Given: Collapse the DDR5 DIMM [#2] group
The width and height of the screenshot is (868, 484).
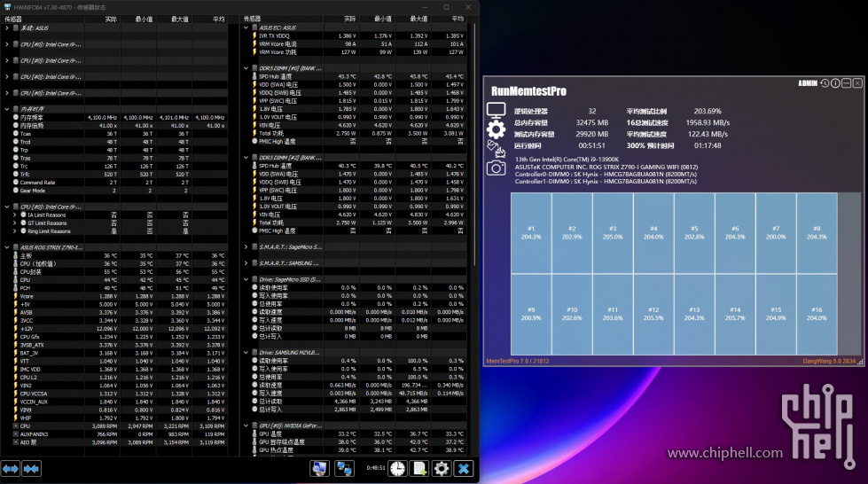Looking at the screenshot, I should point(246,158).
